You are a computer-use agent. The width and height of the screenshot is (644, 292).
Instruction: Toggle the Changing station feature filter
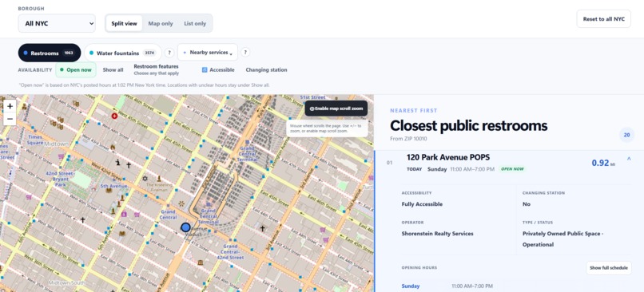tap(266, 69)
